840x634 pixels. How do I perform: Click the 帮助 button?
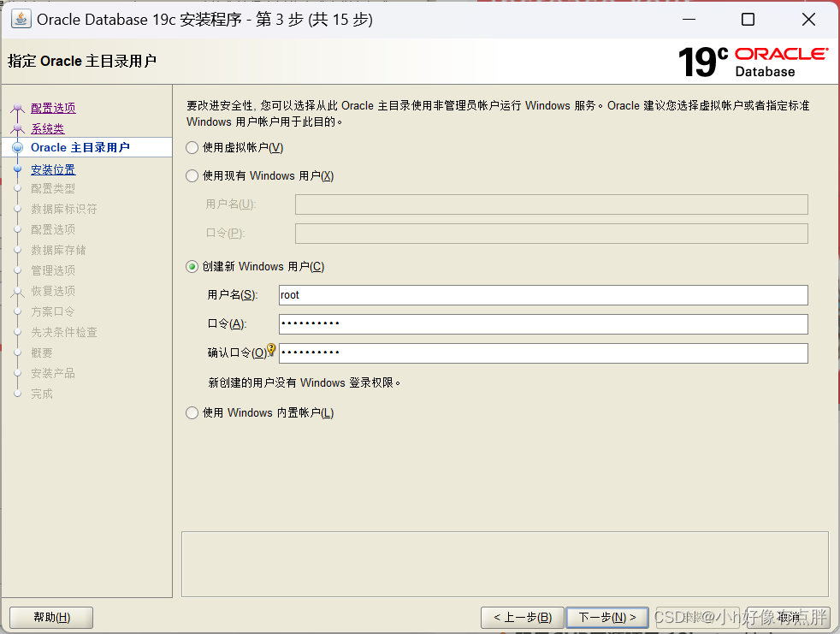tap(50, 617)
